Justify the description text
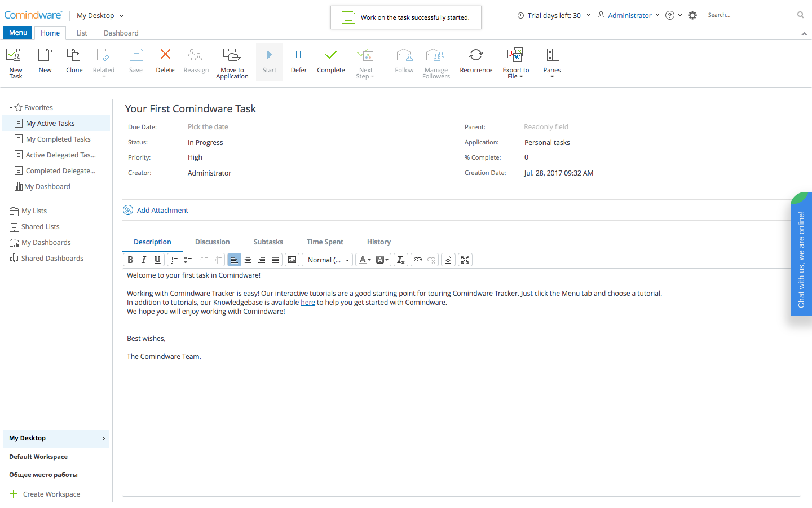The image size is (812, 508). point(275,260)
